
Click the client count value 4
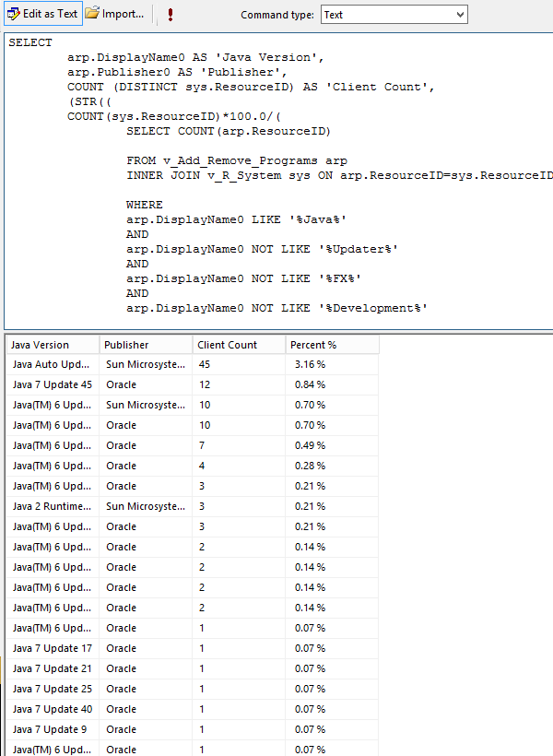coord(202,466)
